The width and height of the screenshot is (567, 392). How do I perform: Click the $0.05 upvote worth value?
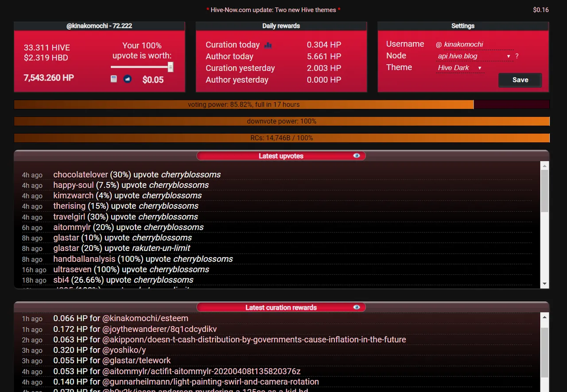pyautogui.click(x=153, y=80)
